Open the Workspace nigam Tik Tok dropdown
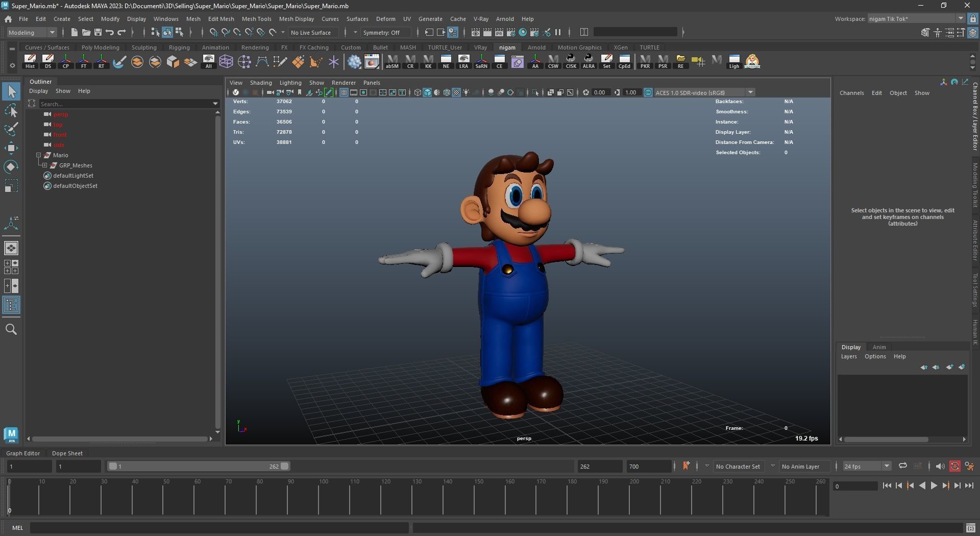 point(916,19)
